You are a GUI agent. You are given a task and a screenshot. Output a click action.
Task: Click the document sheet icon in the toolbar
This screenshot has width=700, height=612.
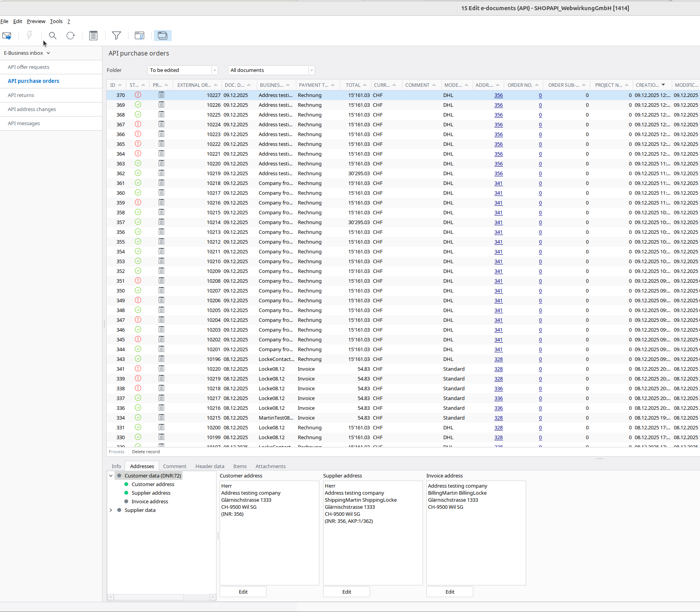(x=93, y=36)
